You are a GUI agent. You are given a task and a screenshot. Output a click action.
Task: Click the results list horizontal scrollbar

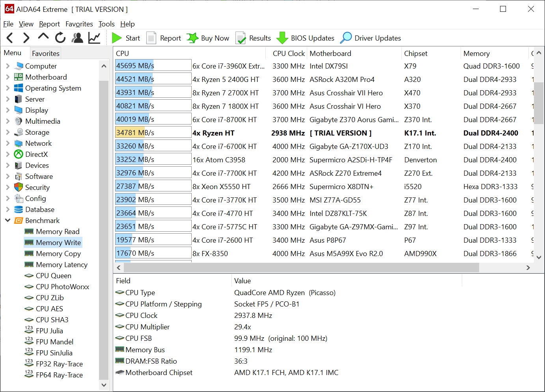[x=301, y=268]
